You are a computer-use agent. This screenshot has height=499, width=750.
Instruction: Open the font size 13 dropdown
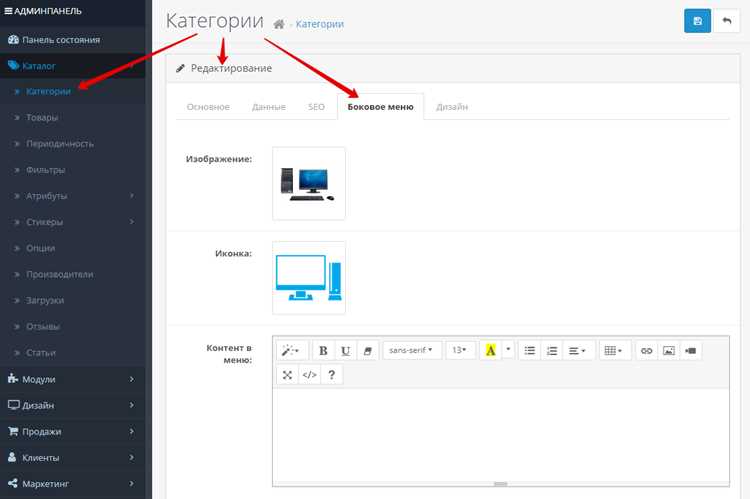[x=460, y=351]
